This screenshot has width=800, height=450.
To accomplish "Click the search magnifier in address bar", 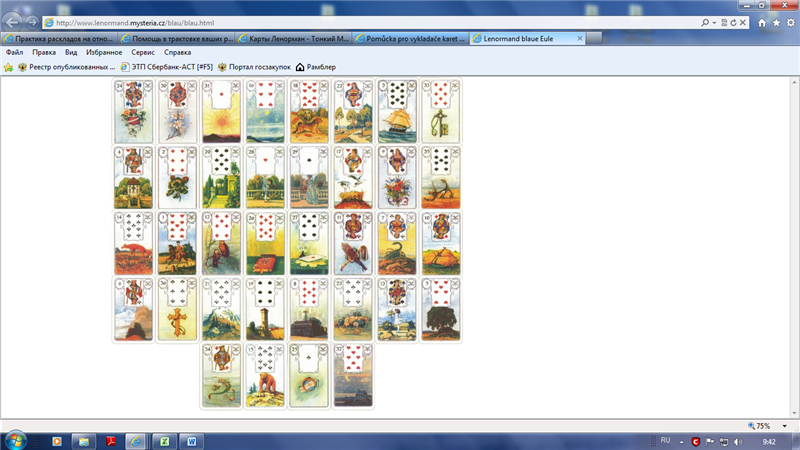I will tap(705, 23).
